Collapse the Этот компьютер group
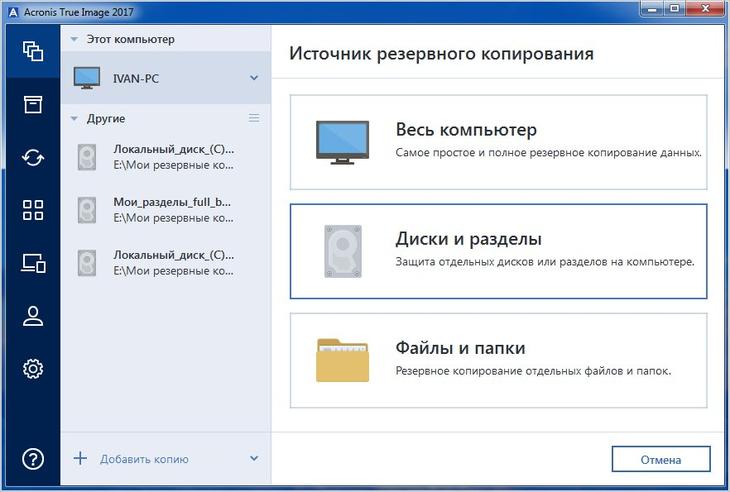This screenshot has height=492, width=730. coord(74,40)
